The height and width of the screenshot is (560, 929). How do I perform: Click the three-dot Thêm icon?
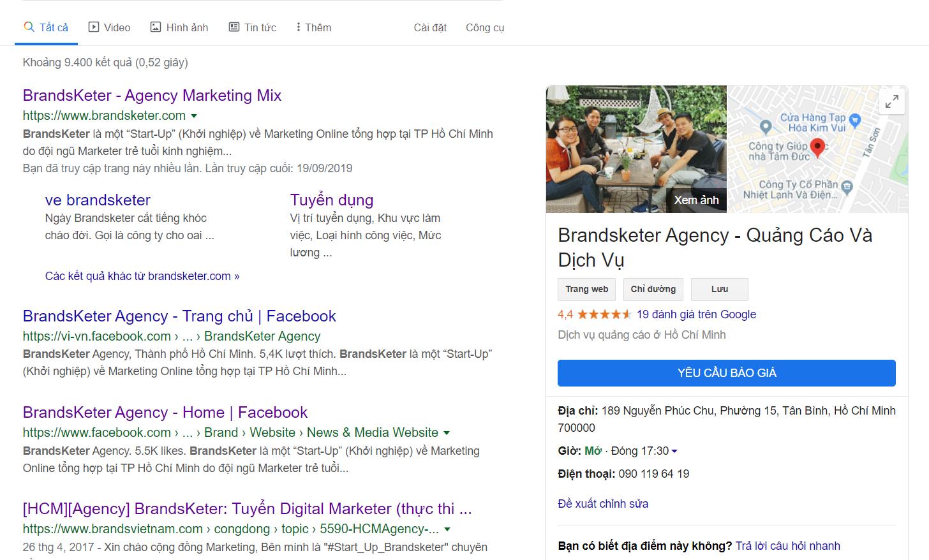[x=298, y=27]
